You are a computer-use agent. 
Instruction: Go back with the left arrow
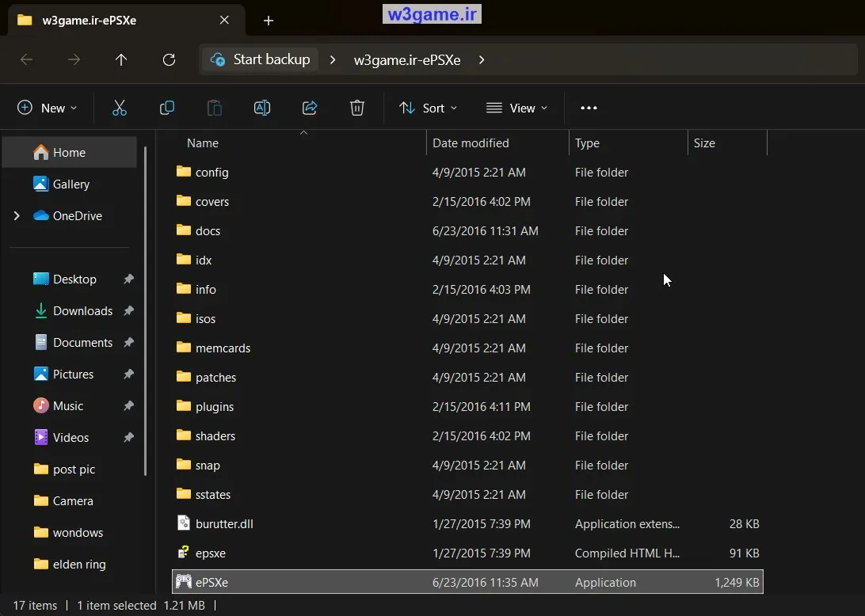pyautogui.click(x=26, y=59)
